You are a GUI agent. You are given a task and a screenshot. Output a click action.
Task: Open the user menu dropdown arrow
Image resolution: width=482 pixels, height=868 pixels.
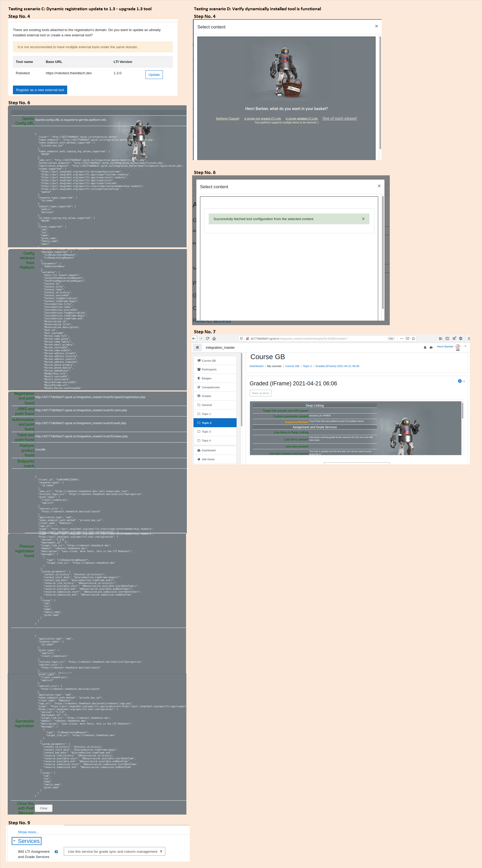pos(465,346)
